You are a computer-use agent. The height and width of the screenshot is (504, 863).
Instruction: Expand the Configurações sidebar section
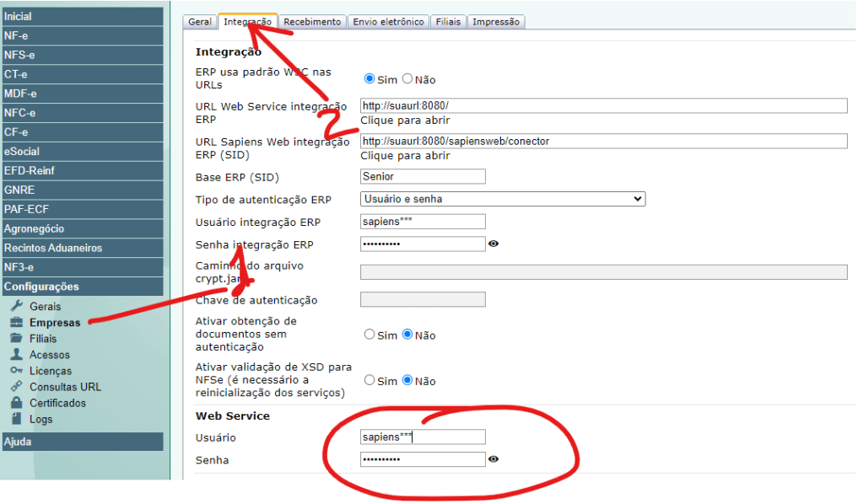[82, 287]
